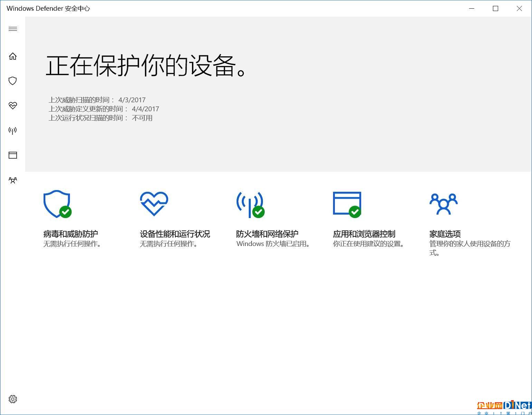Click '无需执行任何操作。' under device performance
532x415 pixels.
tap(169, 244)
